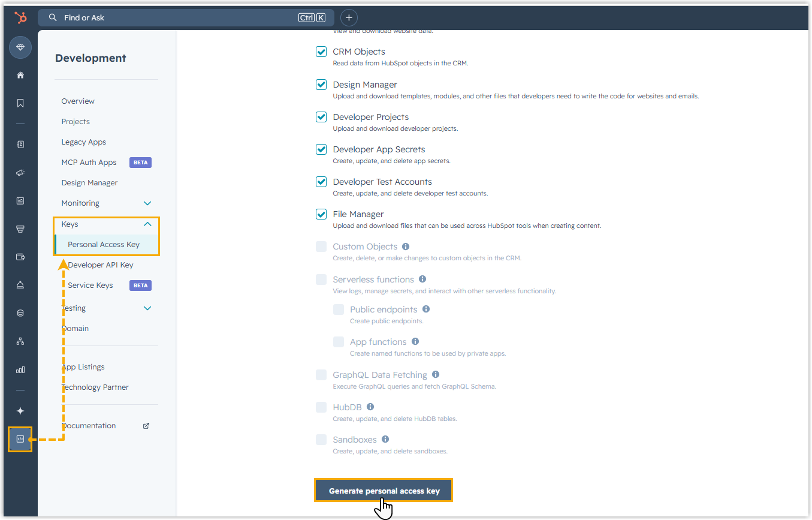Uncheck the Developer App Secrets checkbox
Screen dimensions: 812x520
pos(321,149)
